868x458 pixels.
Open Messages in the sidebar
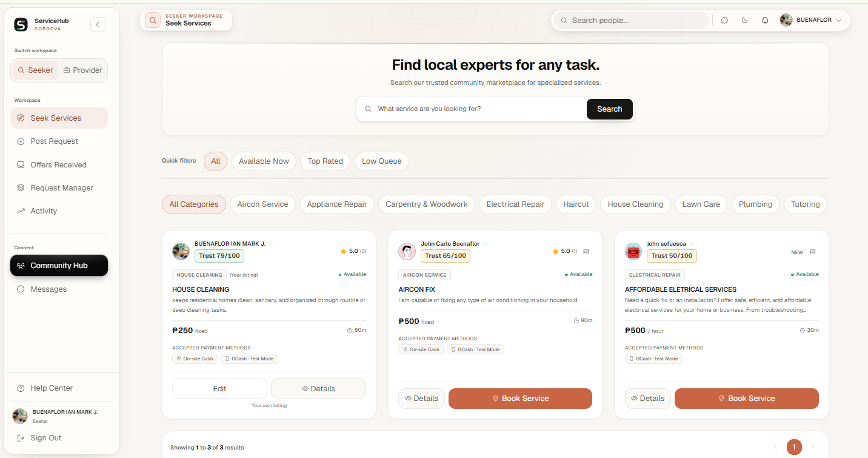point(59,289)
